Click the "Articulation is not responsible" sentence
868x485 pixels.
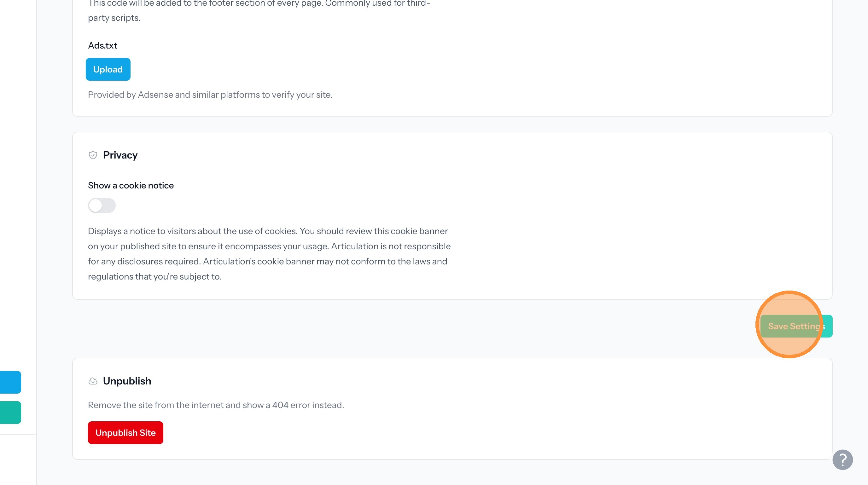tap(391, 246)
